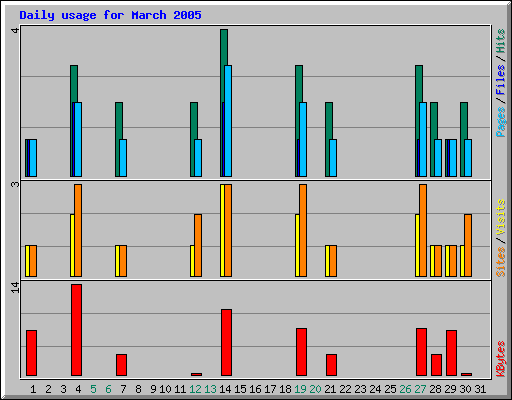The width and height of the screenshot is (512, 400).
Task: Select x-axis day label "23"
Action: click(x=360, y=389)
